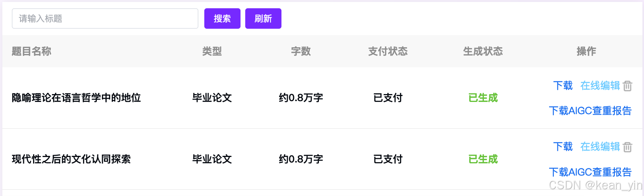Open 在线编辑 for 隐喻理论在语言哲学中的地位
Viewport: 644px width, 196px height.
click(600, 85)
